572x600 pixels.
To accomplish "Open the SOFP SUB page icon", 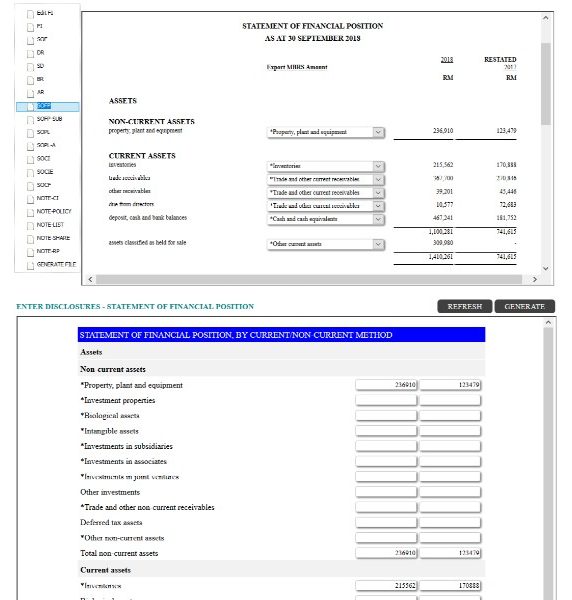I will [x=30, y=120].
